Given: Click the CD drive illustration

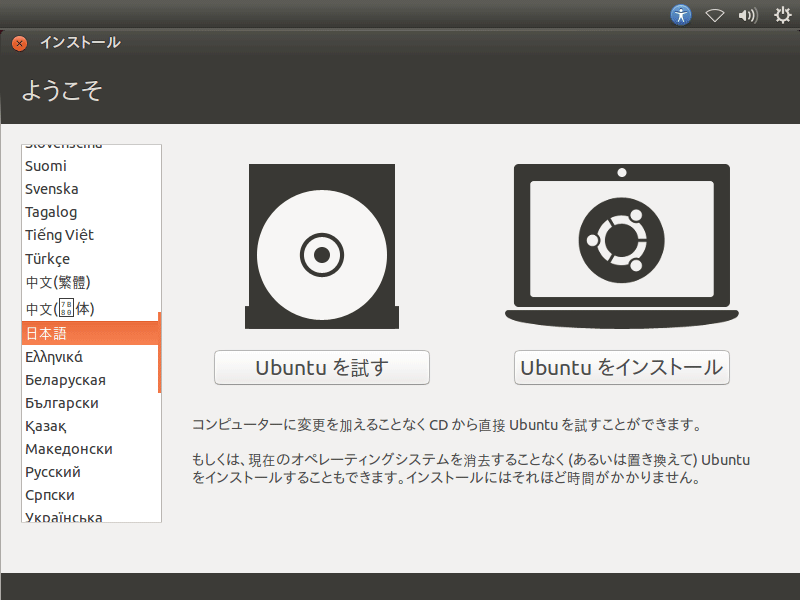Looking at the screenshot, I should click(x=322, y=246).
